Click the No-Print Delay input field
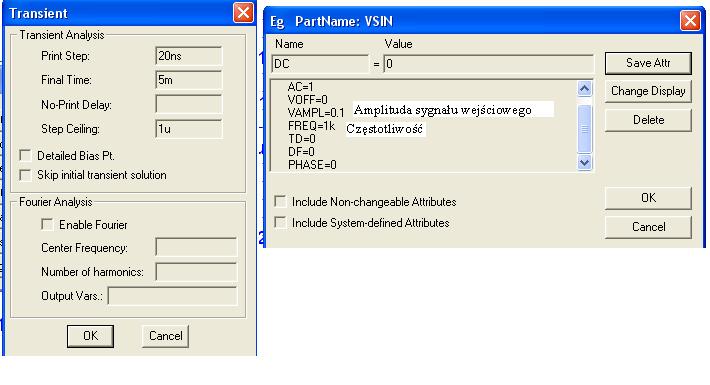 pyautogui.click(x=188, y=104)
